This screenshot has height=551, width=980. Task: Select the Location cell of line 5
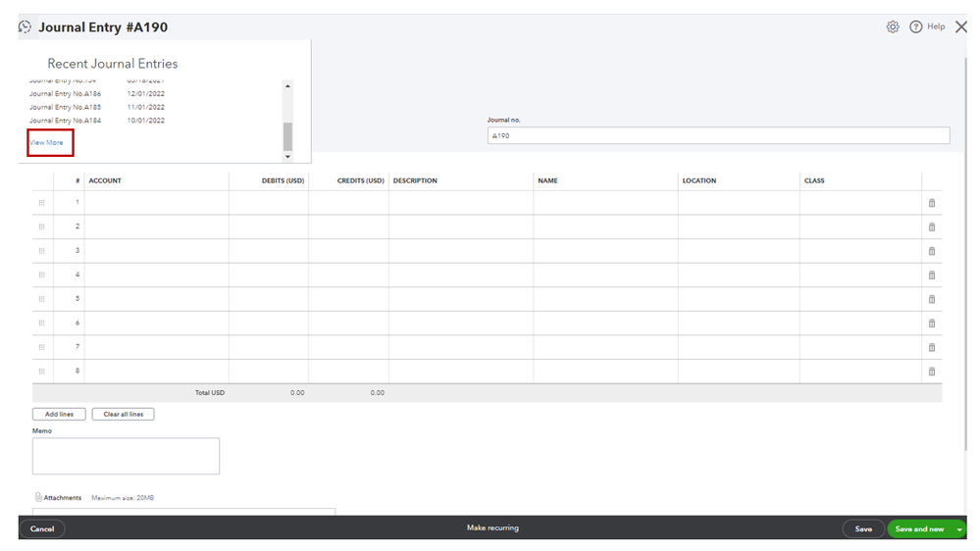738,299
